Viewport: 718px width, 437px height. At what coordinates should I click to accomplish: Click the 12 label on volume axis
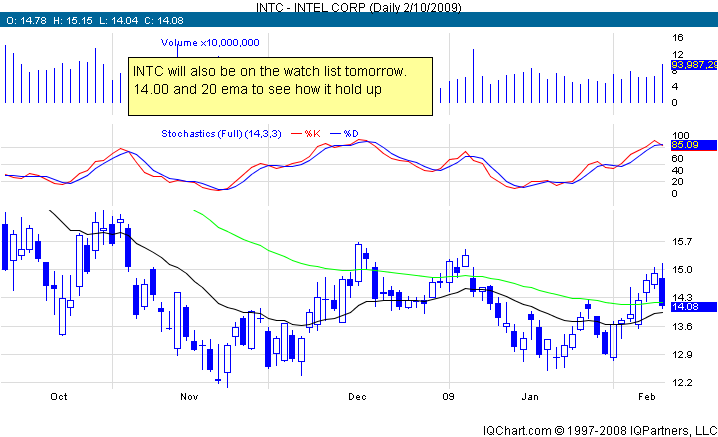click(678, 55)
